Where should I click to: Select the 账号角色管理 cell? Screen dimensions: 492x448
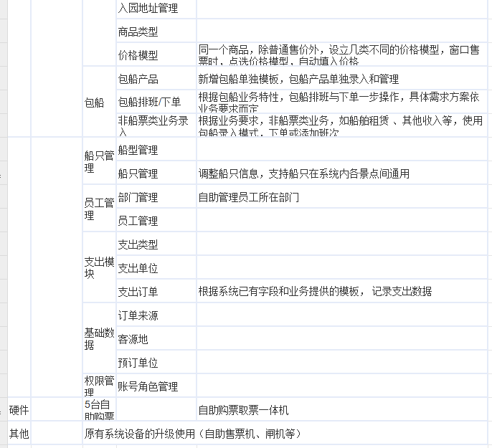click(x=156, y=386)
